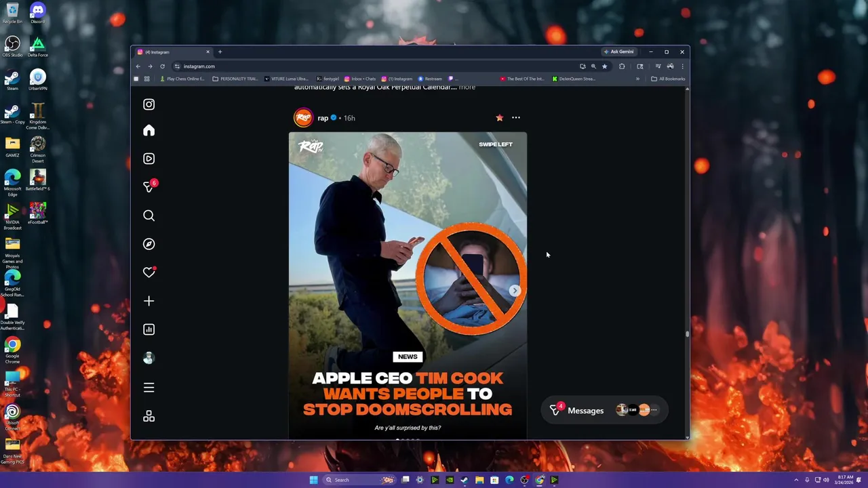Show more bookmarks chevron
This screenshot has width=868, height=488.
pyautogui.click(x=637, y=79)
